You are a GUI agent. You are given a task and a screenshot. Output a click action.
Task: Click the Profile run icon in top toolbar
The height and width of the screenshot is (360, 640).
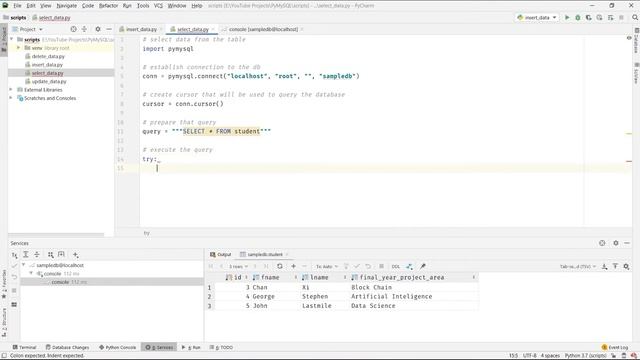[x=599, y=18]
